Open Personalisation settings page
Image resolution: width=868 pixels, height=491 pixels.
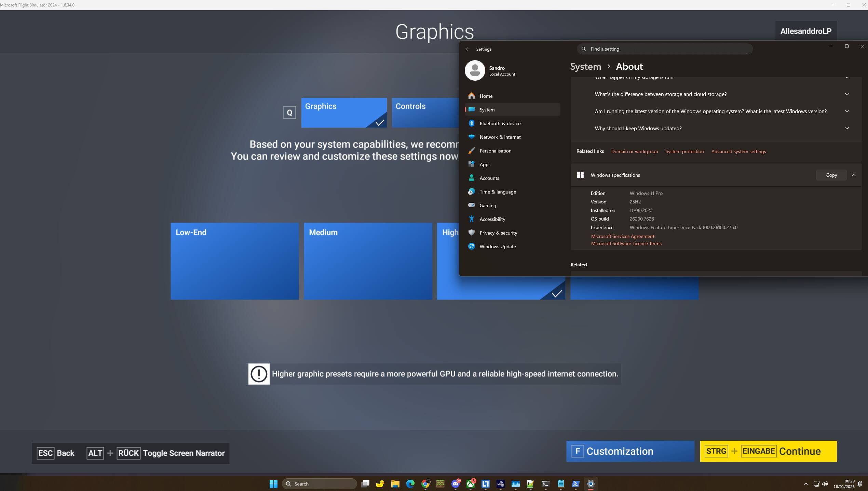pos(495,151)
